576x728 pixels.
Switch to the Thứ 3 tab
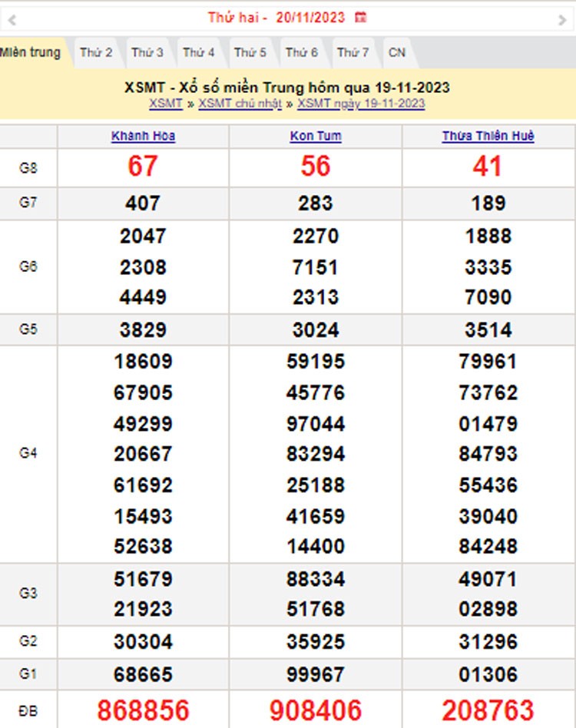coord(147,52)
